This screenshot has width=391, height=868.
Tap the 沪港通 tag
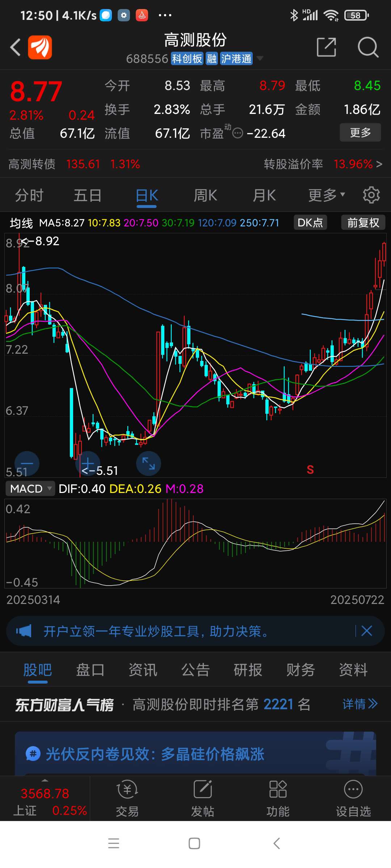tap(236, 58)
